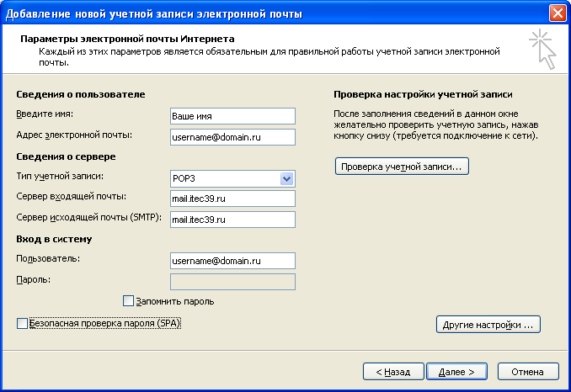Select the incoming mail server field
This screenshot has width=571, height=392.
pyautogui.click(x=232, y=199)
